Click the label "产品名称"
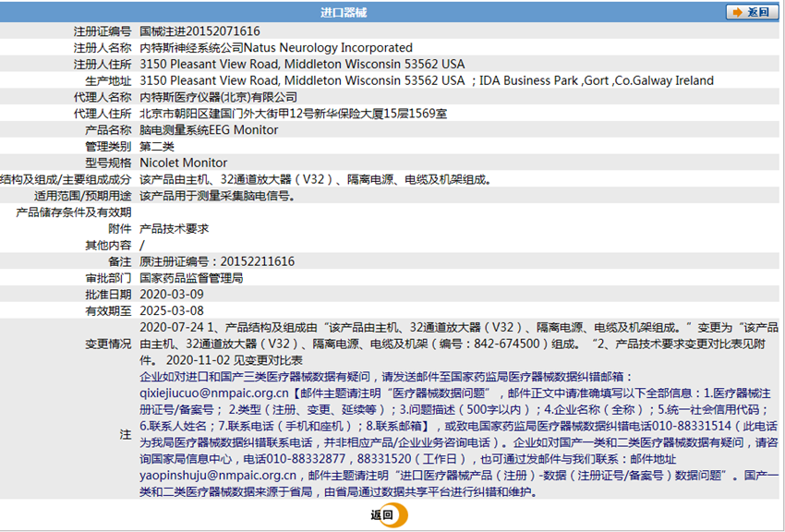This screenshot has height=532, width=785. point(109,130)
